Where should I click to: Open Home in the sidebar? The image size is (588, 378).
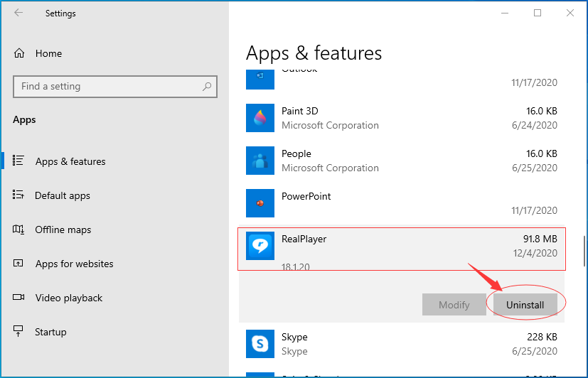[48, 53]
